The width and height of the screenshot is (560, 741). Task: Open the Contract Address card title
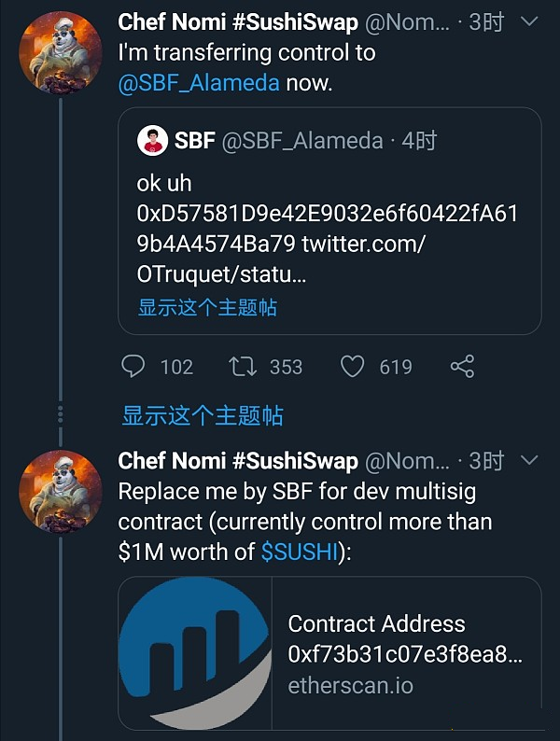(377, 623)
